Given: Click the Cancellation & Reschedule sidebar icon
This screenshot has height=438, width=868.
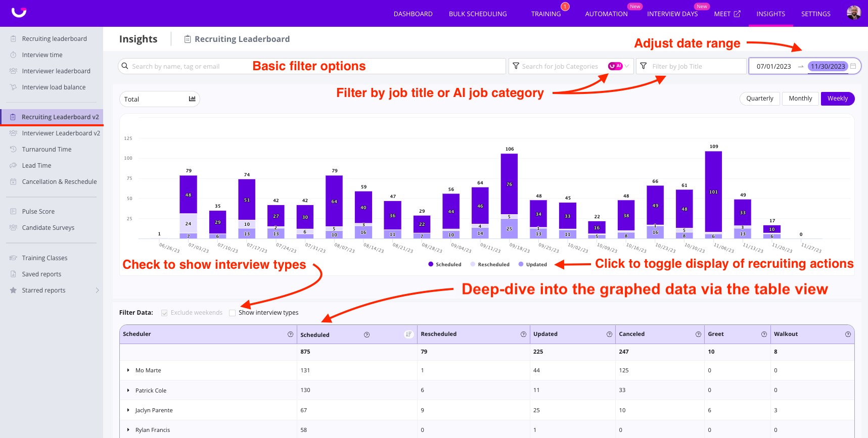Looking at the screenshot, I should point(13,182).
